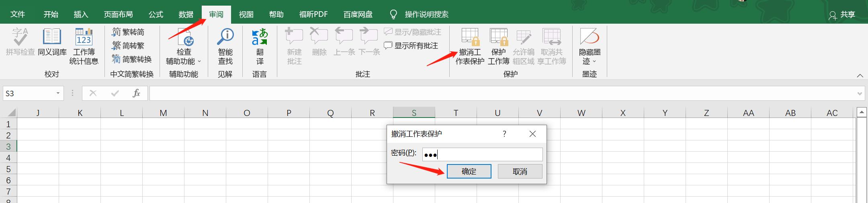Click Allow Edit Ranges (允许编辑区域)
Image resolution: width=868 pixels, height=203 pixels.
point(523,46)
